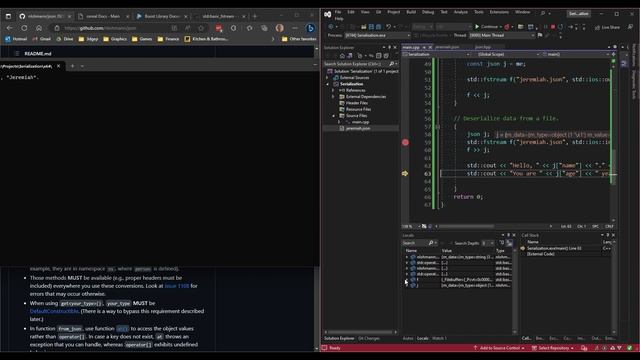Open the Debug menu in Visual Studio
The image size is (640, 360).
428,12
